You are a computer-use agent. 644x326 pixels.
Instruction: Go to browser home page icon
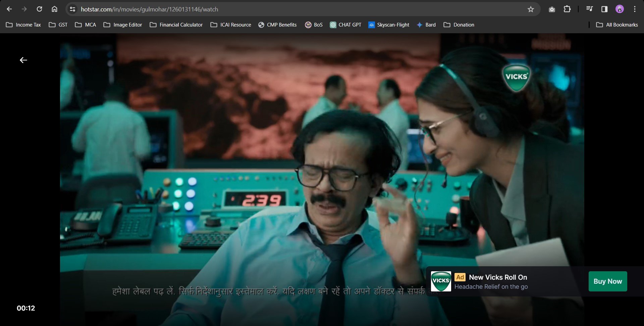click(x=54, y=9)
